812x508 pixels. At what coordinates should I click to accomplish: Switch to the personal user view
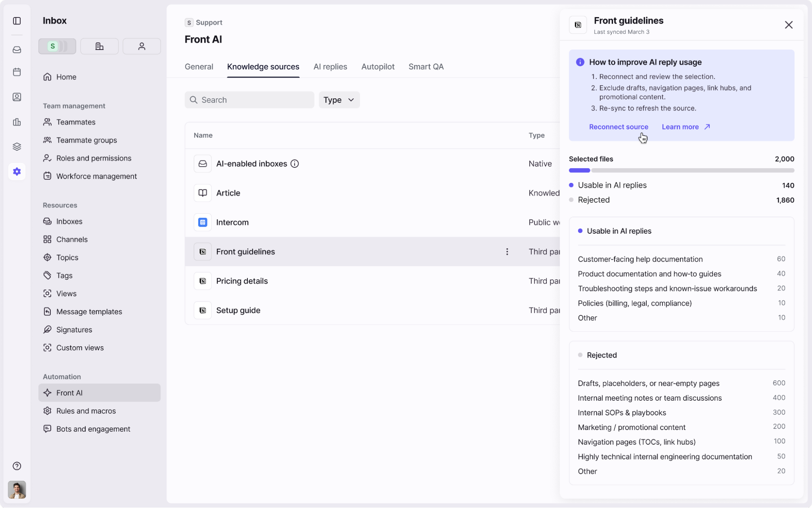[141, 46]
